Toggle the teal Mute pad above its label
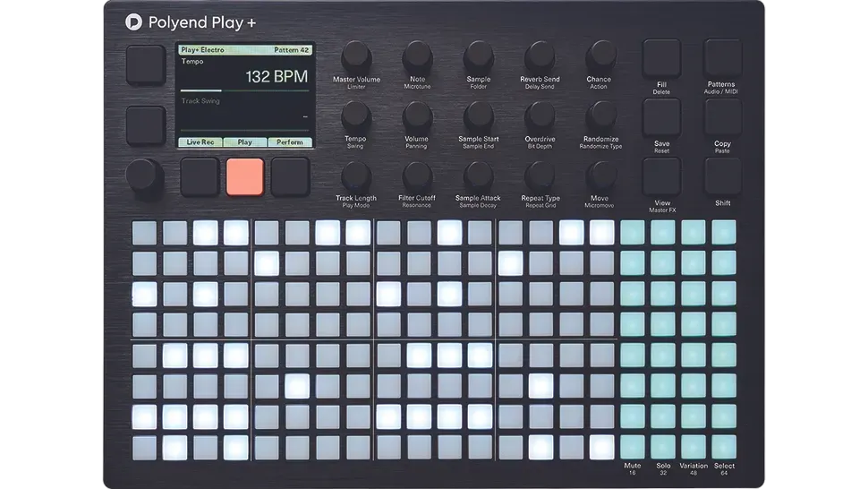868x489 pixels. 632,448
